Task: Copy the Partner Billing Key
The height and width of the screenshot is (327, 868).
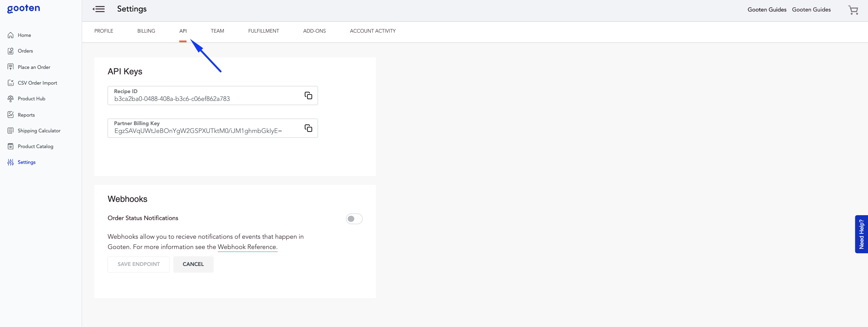Action: tap(308, 128)
